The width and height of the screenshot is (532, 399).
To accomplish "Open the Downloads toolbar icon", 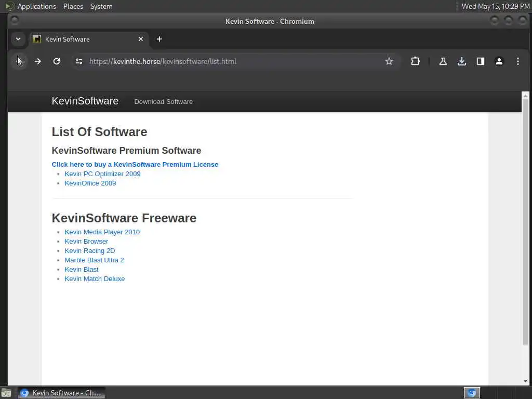I will (x=462, y=61).
